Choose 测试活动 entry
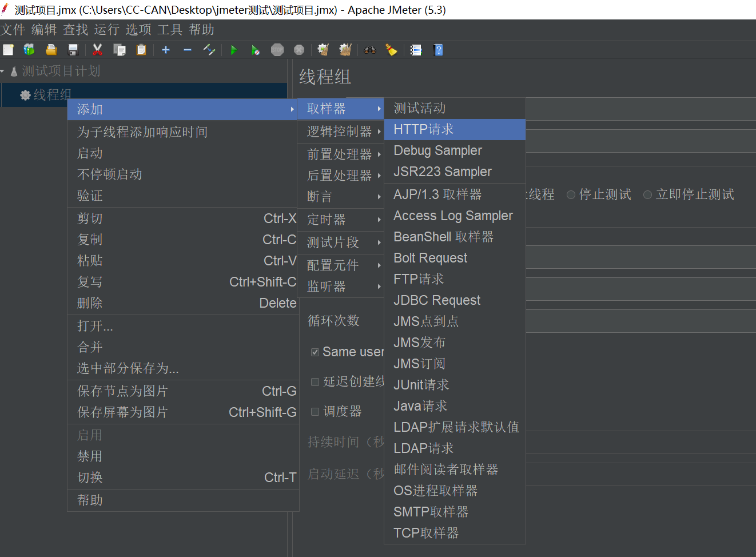Image resolution: width=756 pixels, height=557 pixels. click(x=455, y=108)
